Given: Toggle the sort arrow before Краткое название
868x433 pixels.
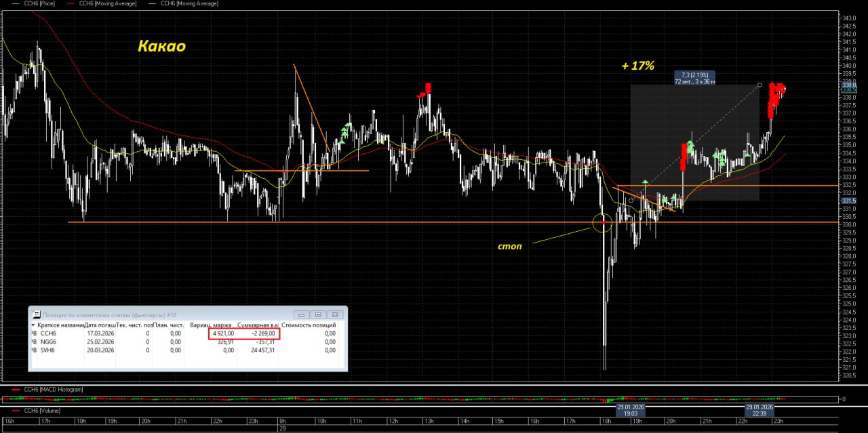Looking at the screenshot, I should [33, 325].
